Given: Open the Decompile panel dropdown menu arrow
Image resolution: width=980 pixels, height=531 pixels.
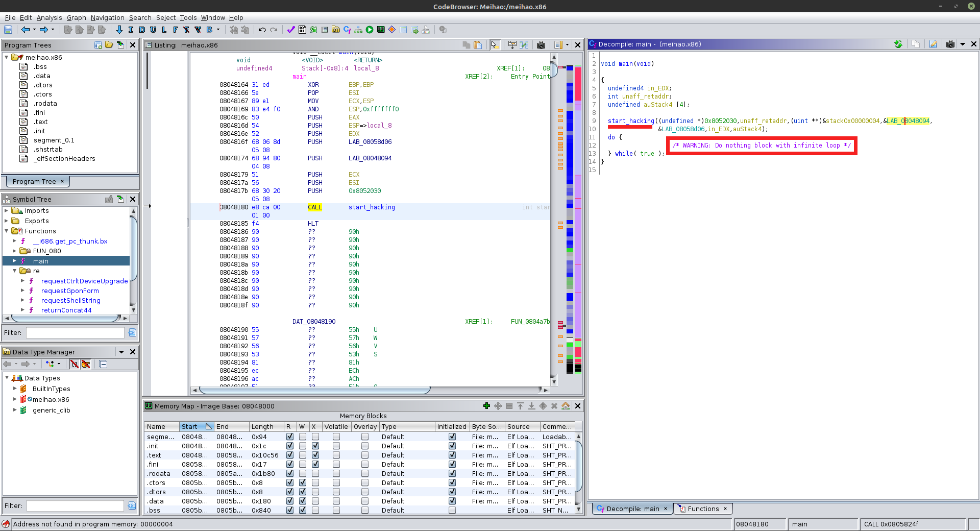Looking at the screenshot, I should pos(963,44).
